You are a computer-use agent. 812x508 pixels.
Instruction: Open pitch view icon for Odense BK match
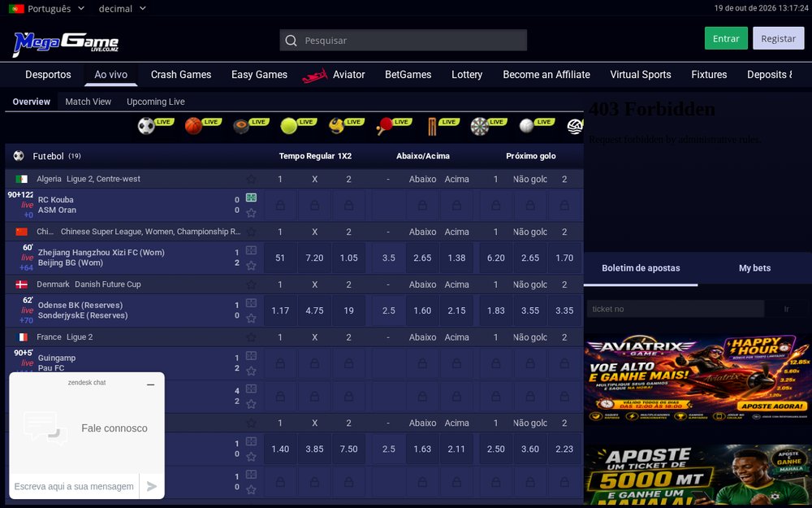coord(251,302)
